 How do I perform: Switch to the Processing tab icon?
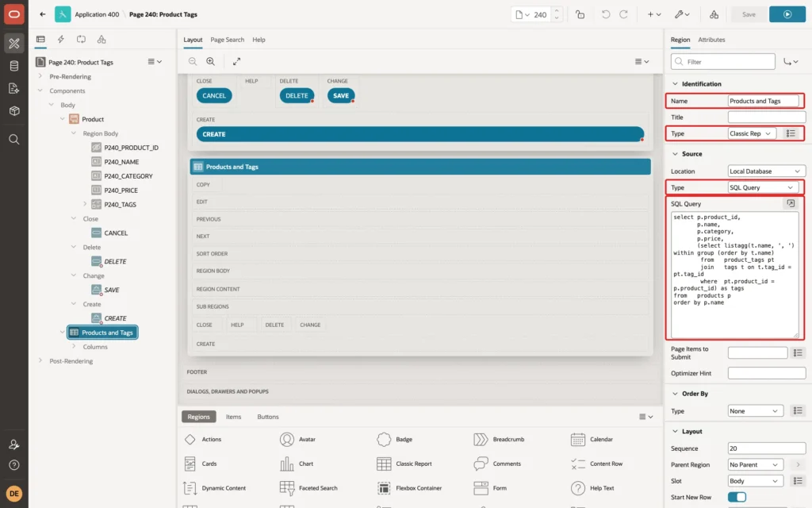coord(81,40)
